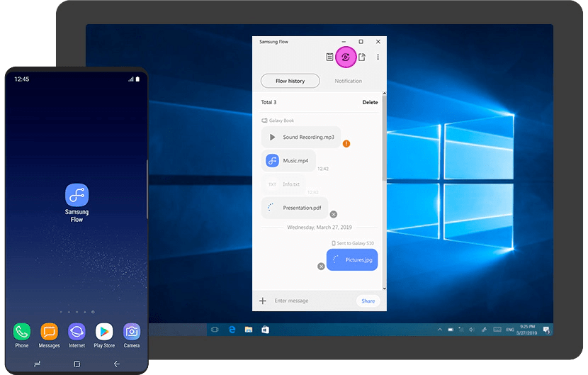Open Play Store on the phone dock
The width and height of the screenshot is (588, 375).
pyautogui.click(x=104, y=332)
